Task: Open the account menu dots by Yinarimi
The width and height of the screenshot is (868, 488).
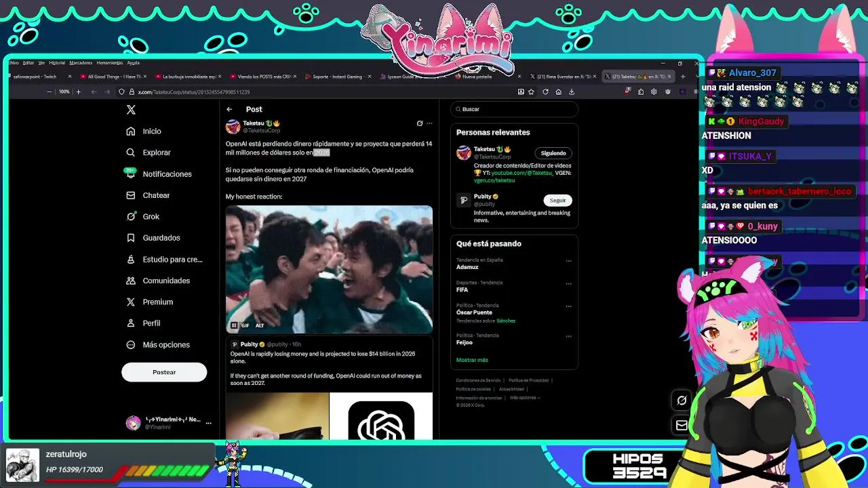Action: click(x=209, y=423)
